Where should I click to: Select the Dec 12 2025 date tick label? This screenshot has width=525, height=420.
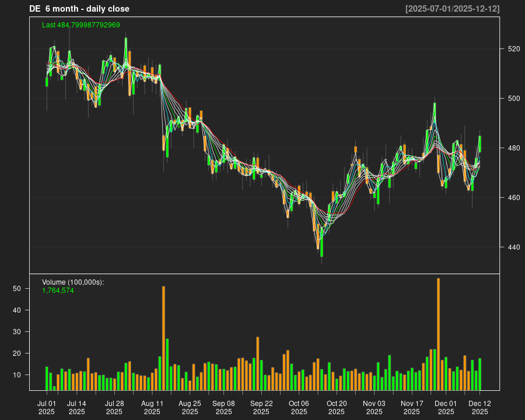480,407
